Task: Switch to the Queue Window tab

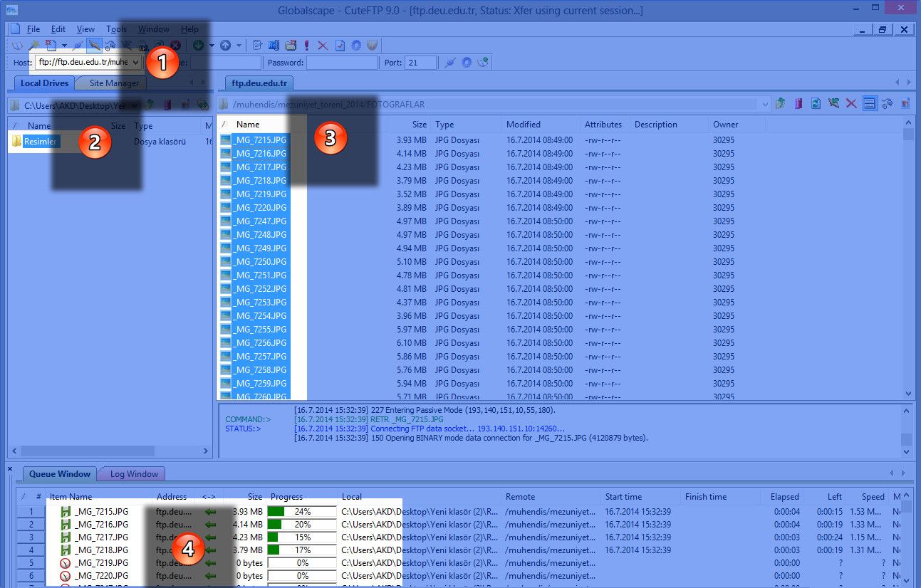Action: coord(60,473)
